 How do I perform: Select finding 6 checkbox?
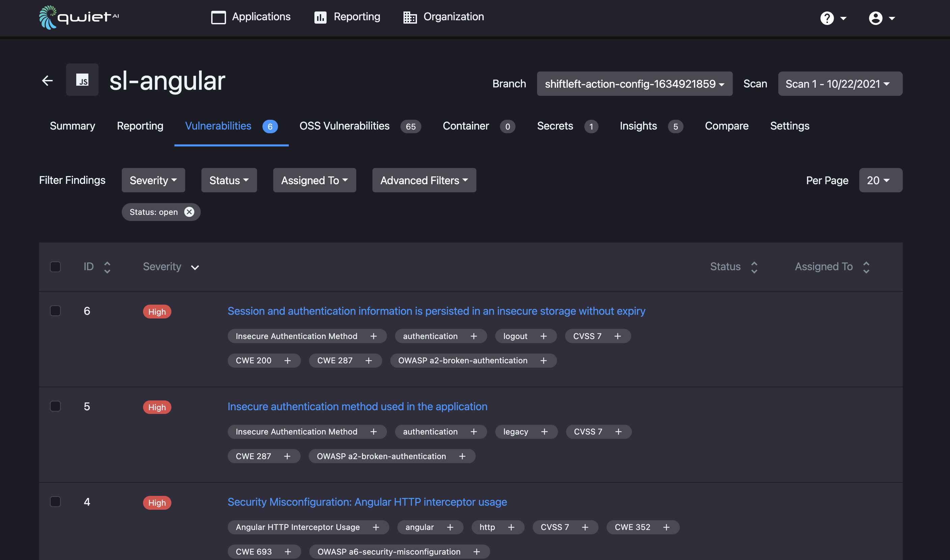[55, 311]
